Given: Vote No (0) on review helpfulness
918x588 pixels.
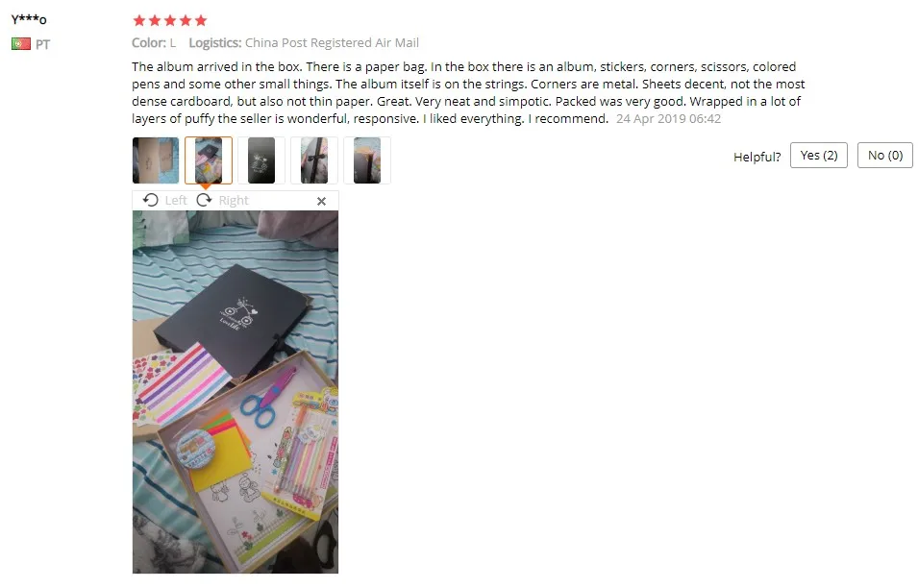Looking at the screenshot, I should tap(884, 155).
